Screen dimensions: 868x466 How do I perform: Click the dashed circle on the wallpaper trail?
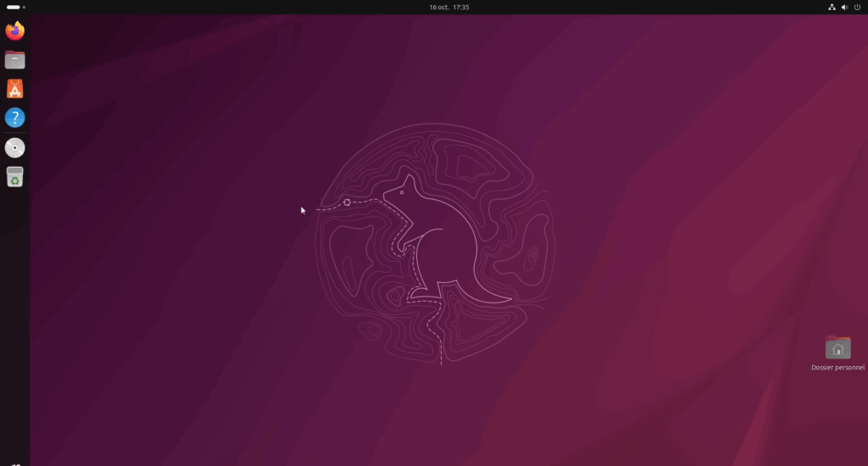click(x=347, y=202)
